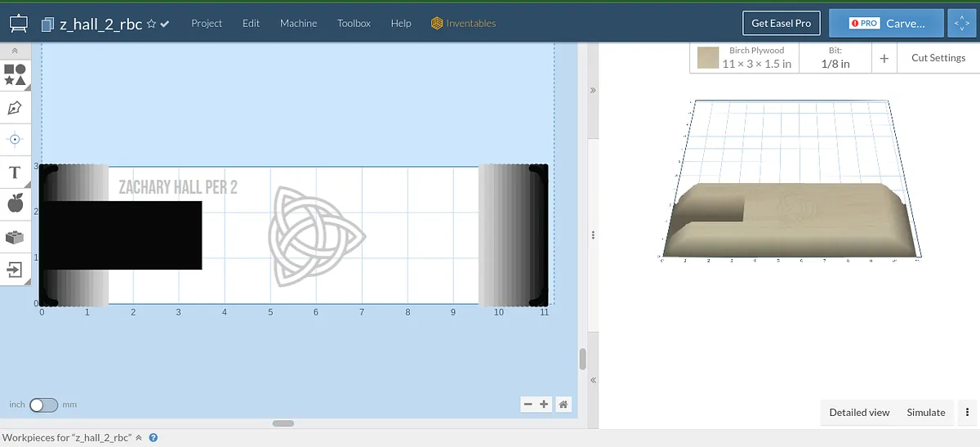980x447 pixels.
Task: Select the drill point target tool
Action: (15, 139)
